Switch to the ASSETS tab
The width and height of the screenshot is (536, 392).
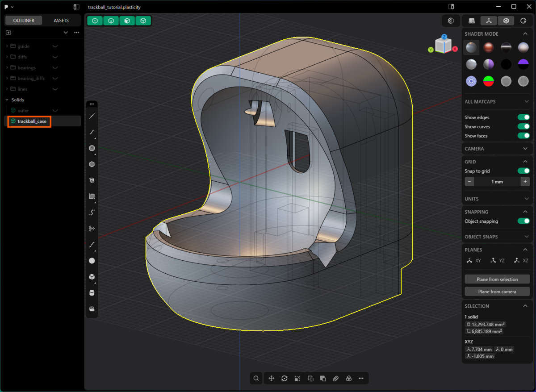[61, 21]
